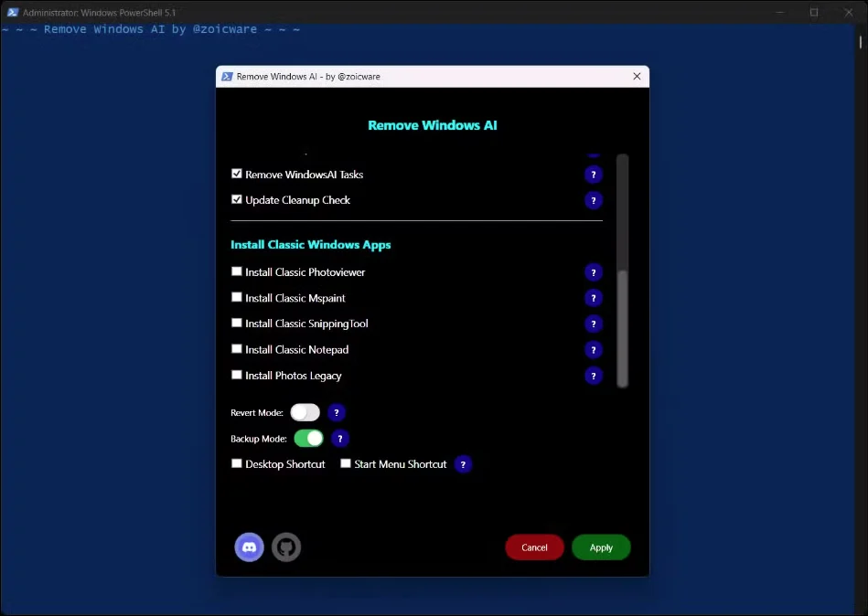Viewport: 868px width, 616px height.
Task: Click PowerShell window title bar icon
Action: point(13,12)
